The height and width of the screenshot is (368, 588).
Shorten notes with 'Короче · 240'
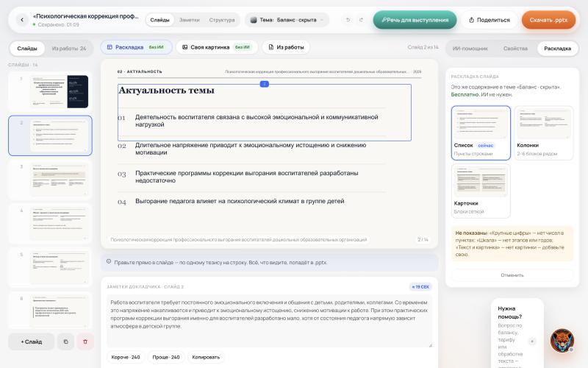pos(126,357)
